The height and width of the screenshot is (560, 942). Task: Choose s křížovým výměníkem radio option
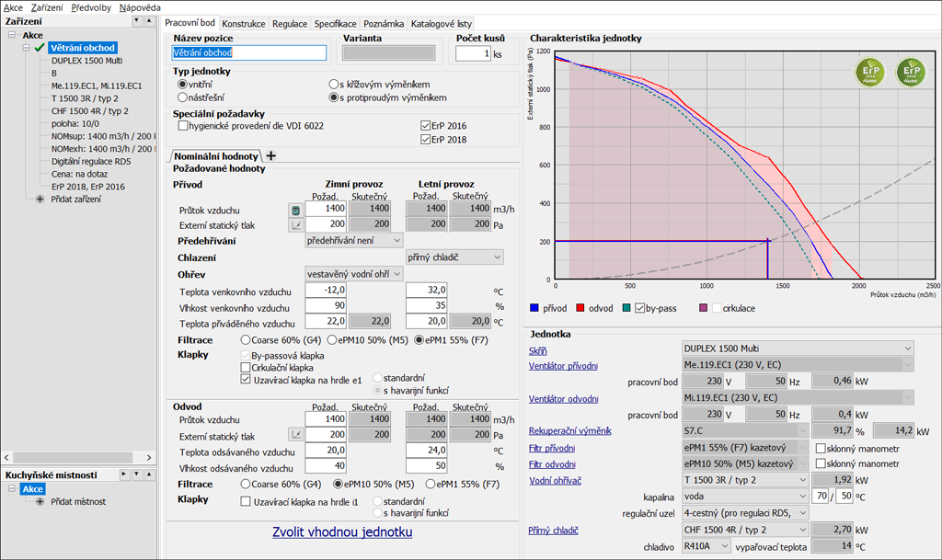(333, 84)
